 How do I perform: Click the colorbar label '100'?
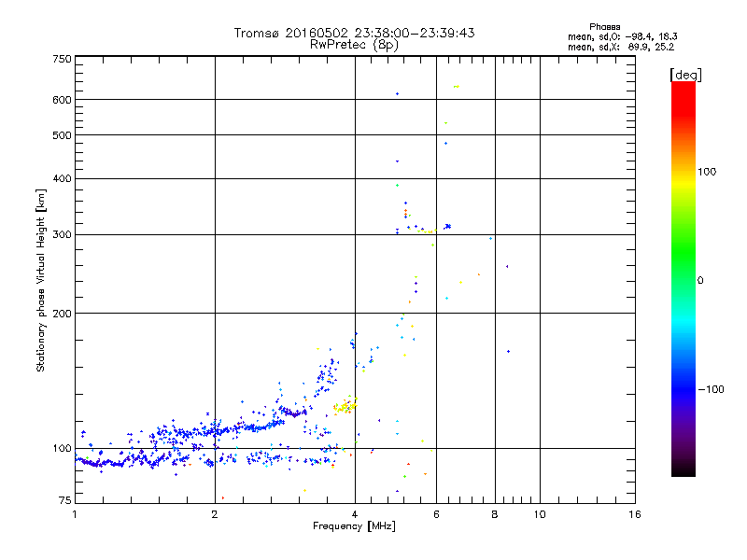707,172
